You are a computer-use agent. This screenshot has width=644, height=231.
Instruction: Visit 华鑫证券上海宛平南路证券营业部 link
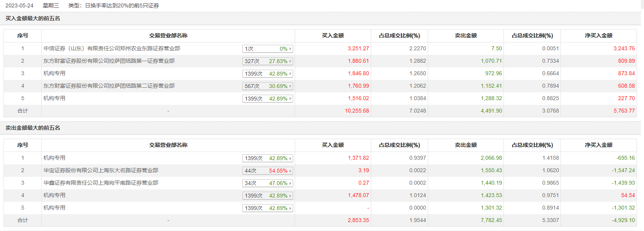[x=101, y=183]
